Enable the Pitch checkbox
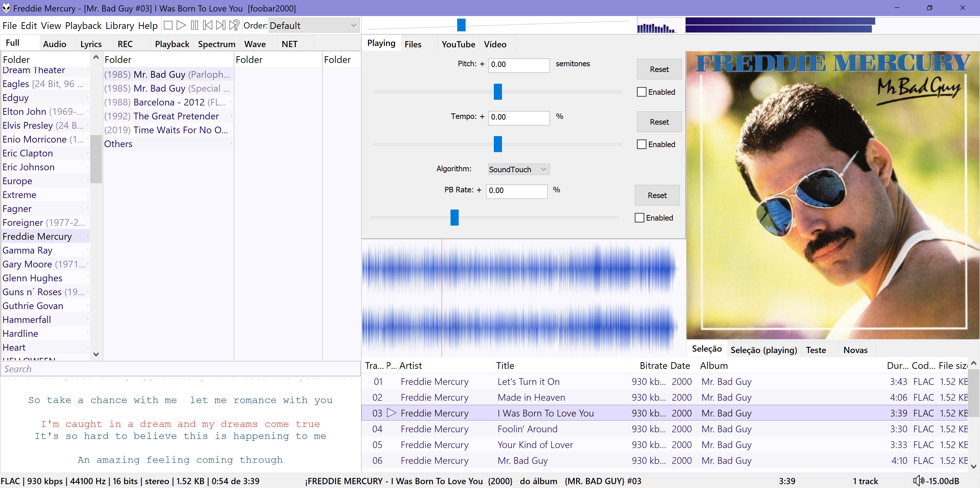Image resolution: width=980 pixels, height=488 pixels. pos(641,92)
